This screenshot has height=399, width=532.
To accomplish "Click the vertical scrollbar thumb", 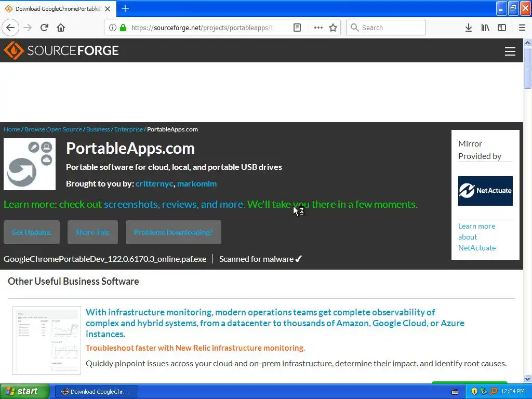I will [527, 68].
